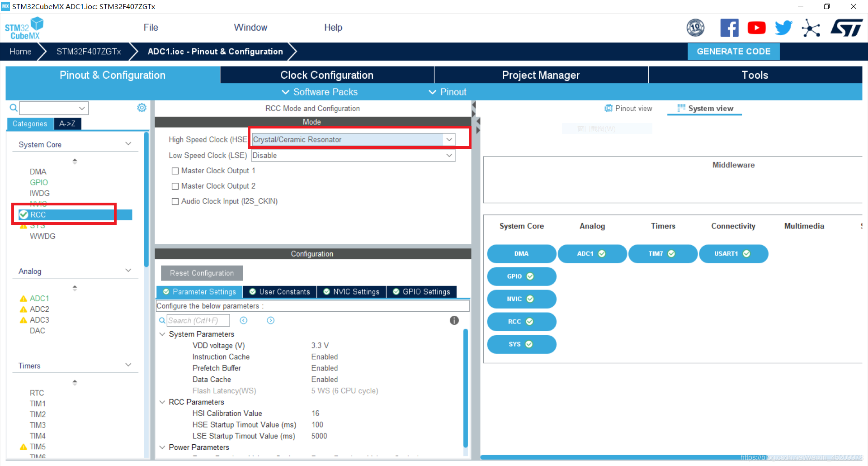Image resolution: width=868 pixels, height=466 pixels.
Task: Switch to Pinout view
Action: click(x=628, y=109)
